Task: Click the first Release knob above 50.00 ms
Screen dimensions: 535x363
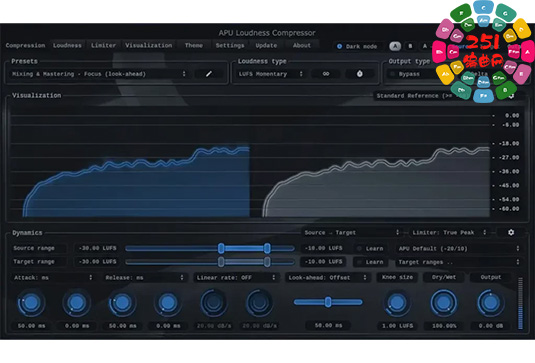Action: click(122, 303)
